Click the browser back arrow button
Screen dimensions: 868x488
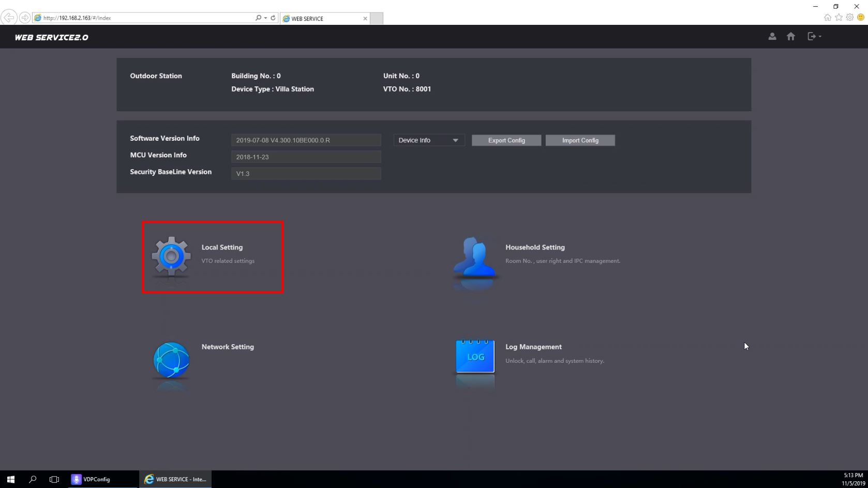click(x=9, y=18)
